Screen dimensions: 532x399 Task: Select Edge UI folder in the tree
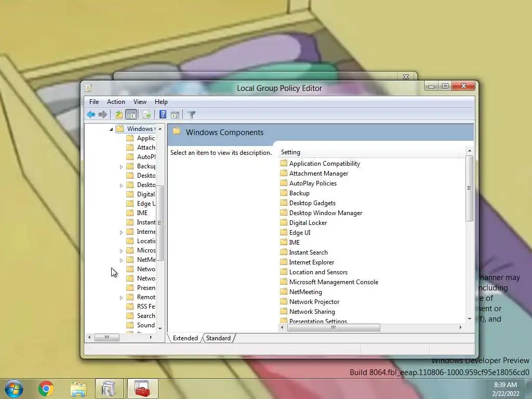(141, 203)
